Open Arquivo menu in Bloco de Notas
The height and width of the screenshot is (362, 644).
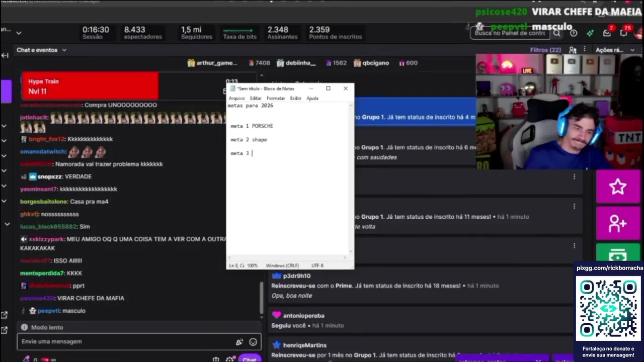(236, 98)
